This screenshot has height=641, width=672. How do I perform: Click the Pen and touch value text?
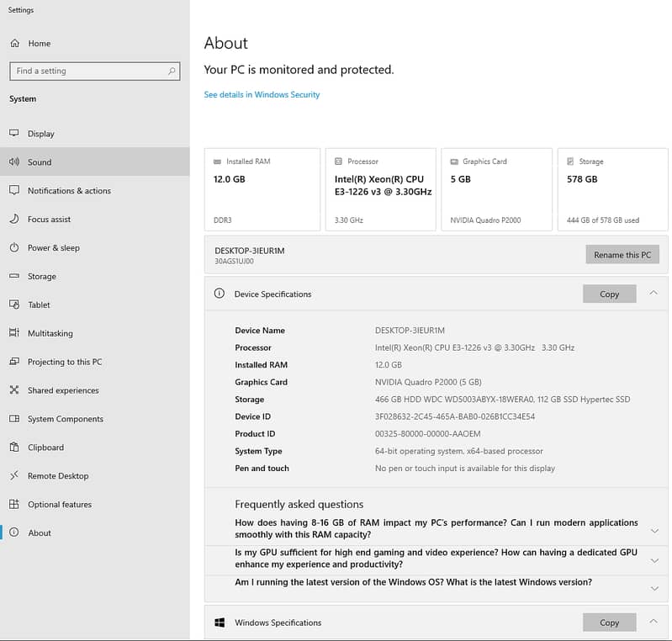pyautogui.click(x=465, y=469)
